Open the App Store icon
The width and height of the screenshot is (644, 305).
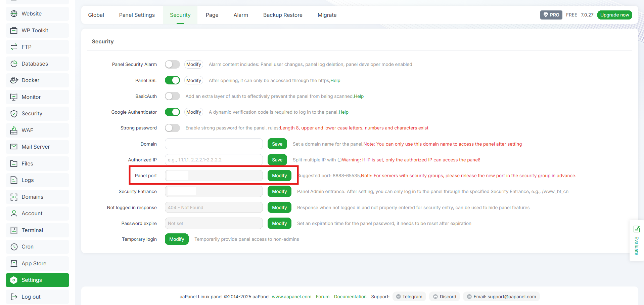click(14, 263)
